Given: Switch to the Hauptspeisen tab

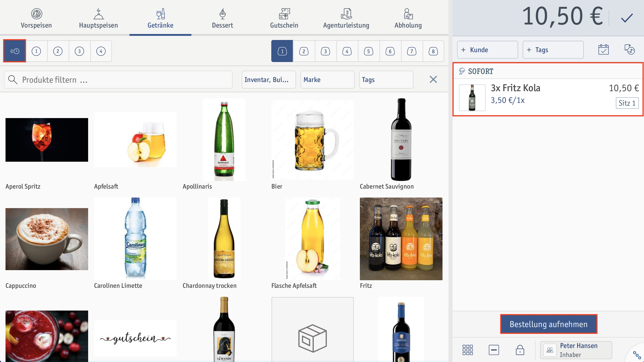Looking at the screenshot, I should point(98,18).
